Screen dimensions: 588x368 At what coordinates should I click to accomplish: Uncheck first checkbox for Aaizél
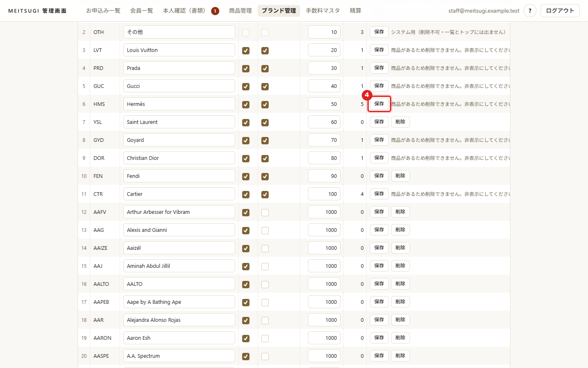click(x=246, y=249)
